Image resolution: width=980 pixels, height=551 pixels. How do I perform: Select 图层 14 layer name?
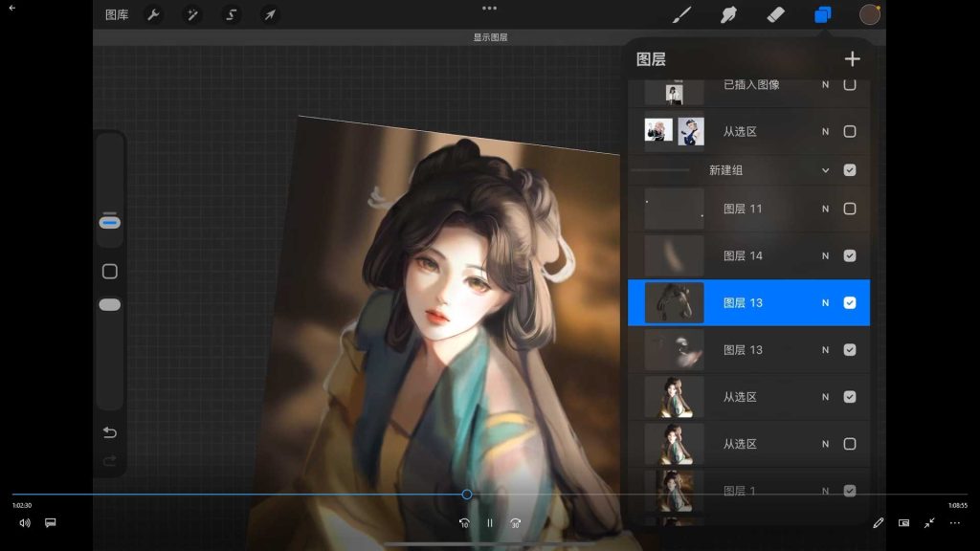[743, 255]
